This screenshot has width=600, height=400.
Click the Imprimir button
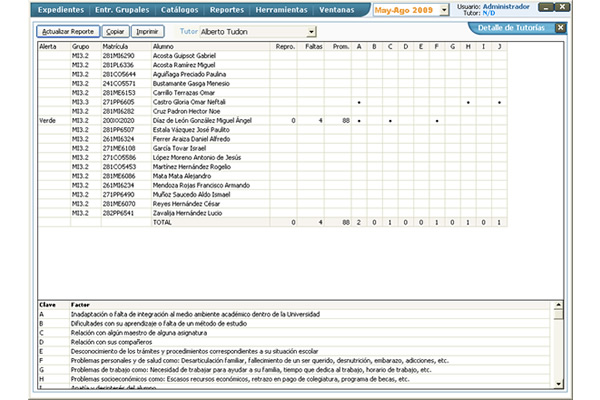coord(146,32)
